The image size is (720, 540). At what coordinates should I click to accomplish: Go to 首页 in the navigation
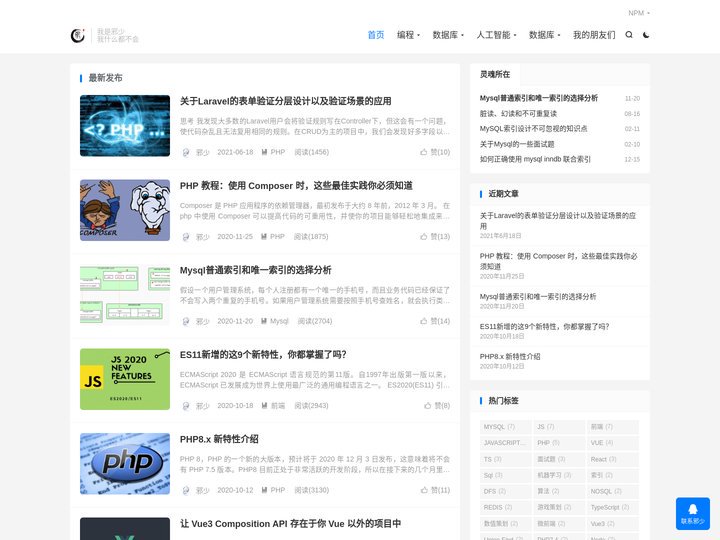click(376, 35)
